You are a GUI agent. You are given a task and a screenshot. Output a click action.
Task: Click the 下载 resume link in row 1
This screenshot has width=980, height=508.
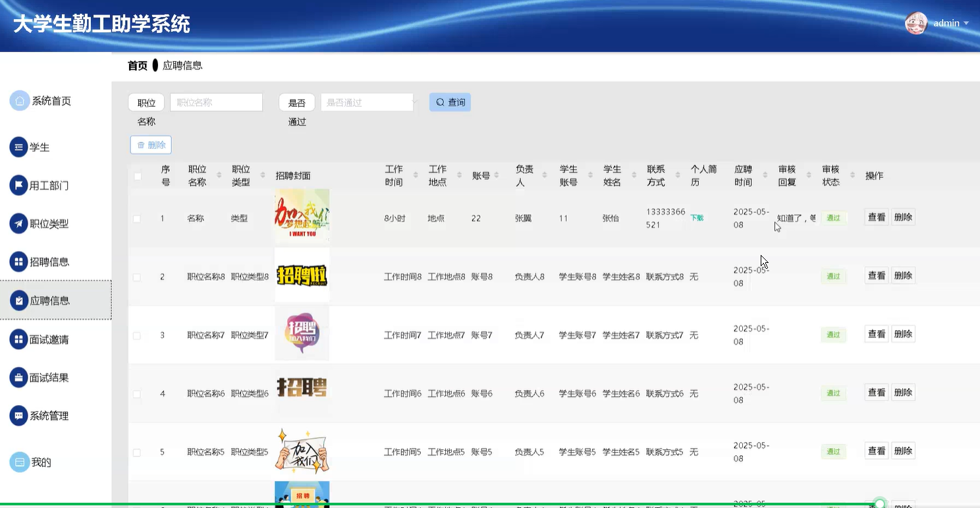coord(697,218)
